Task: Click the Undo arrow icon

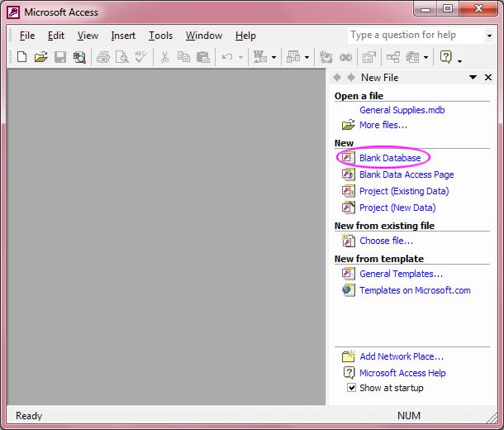Action: (x=227, y=57)
